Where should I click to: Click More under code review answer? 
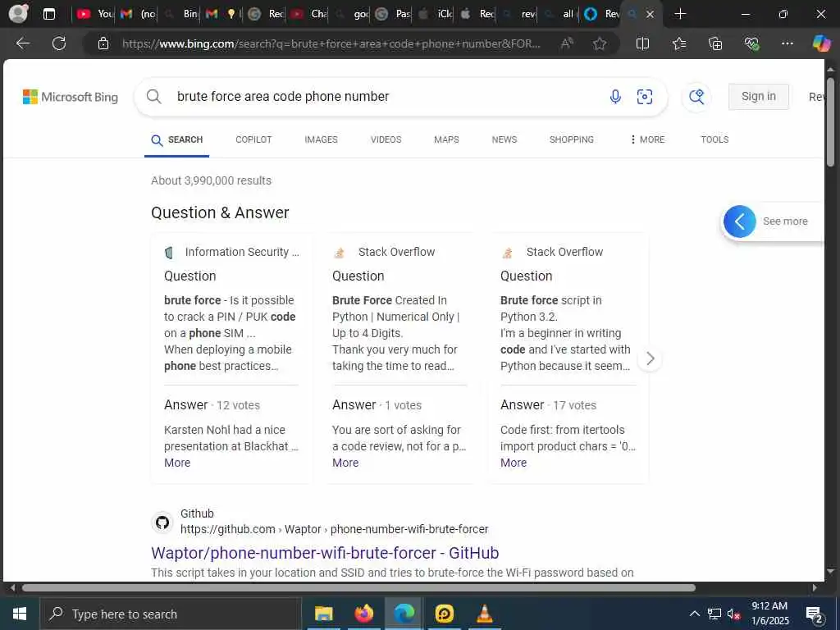click(345, 463)
